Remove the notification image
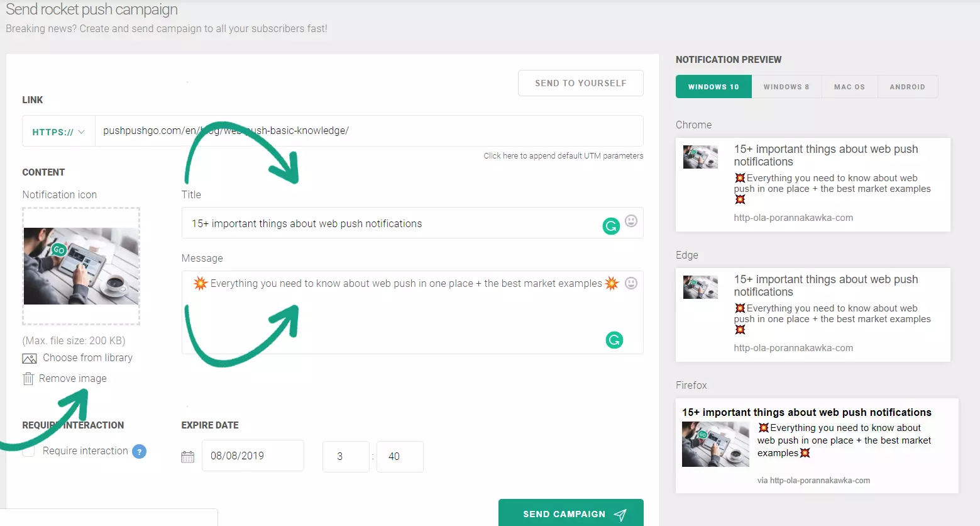 [72, 379]
